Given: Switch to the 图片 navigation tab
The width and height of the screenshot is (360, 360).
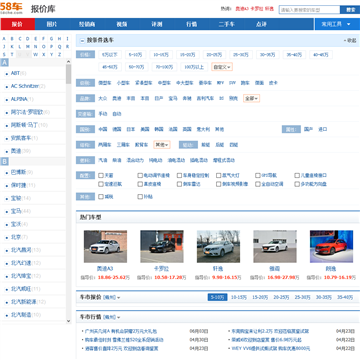Looking at the screenshot, I should (x=52, y=24).
